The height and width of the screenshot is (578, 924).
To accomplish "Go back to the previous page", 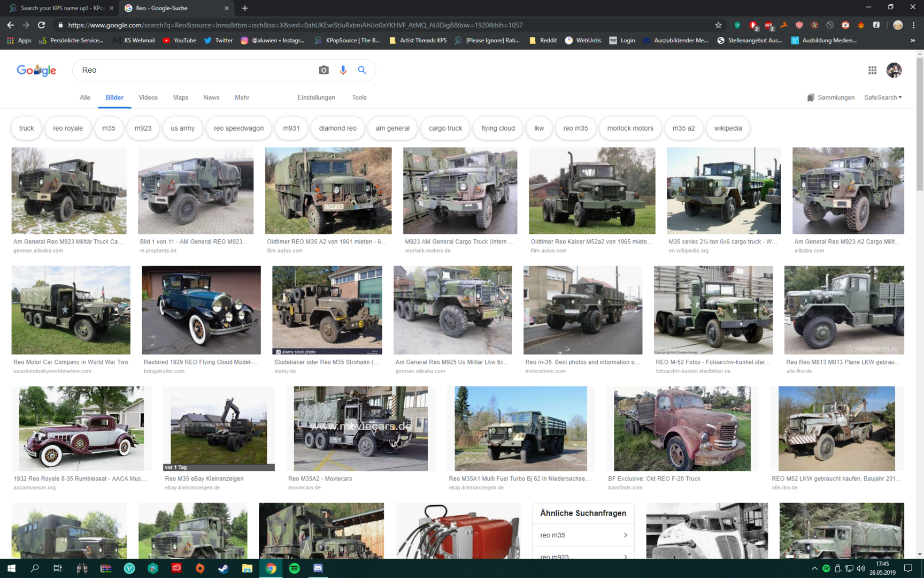I will click(11, 25).
